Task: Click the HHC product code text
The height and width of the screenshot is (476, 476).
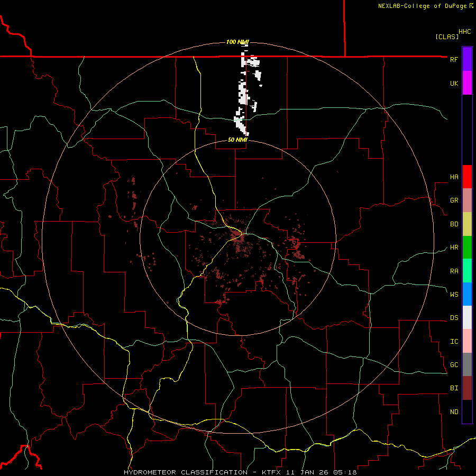Action: (x=464, y=32)
